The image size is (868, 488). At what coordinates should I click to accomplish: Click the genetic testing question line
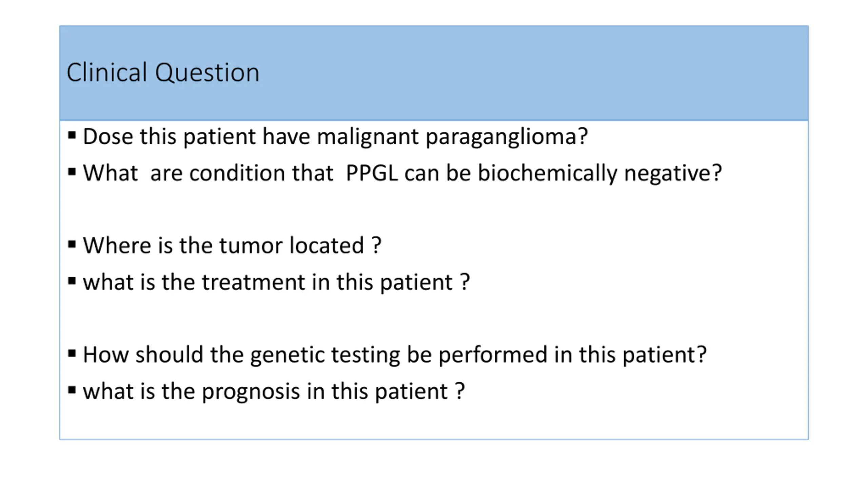[395, 355]
